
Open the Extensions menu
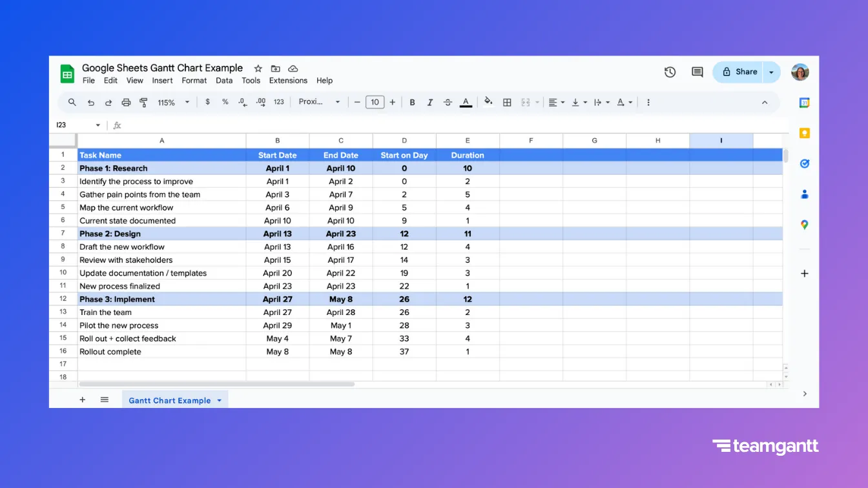(x=288, y=80)
